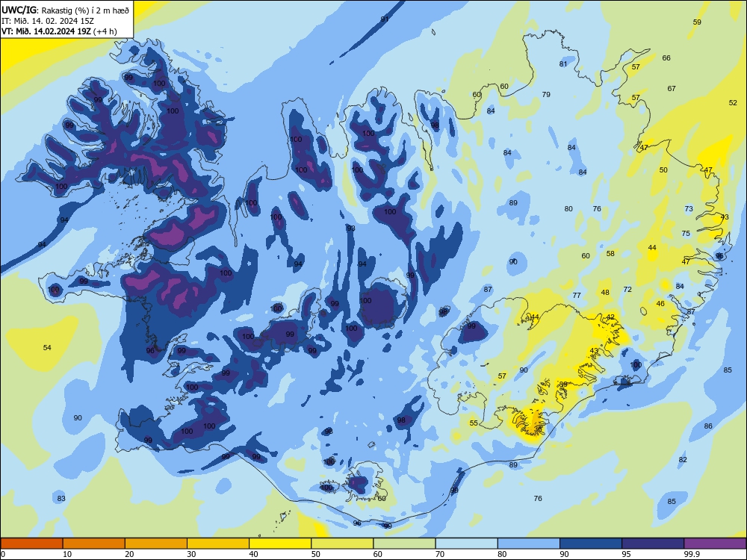This screenshot has height=560, width=747.
Task: Click the '66' humidity value on the map
Action: [666, 57]
